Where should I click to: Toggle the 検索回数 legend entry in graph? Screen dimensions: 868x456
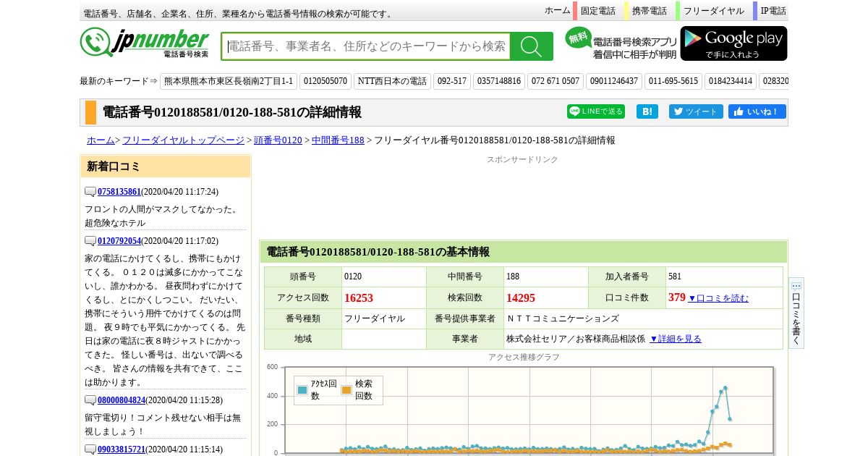[x=357, y=390]
